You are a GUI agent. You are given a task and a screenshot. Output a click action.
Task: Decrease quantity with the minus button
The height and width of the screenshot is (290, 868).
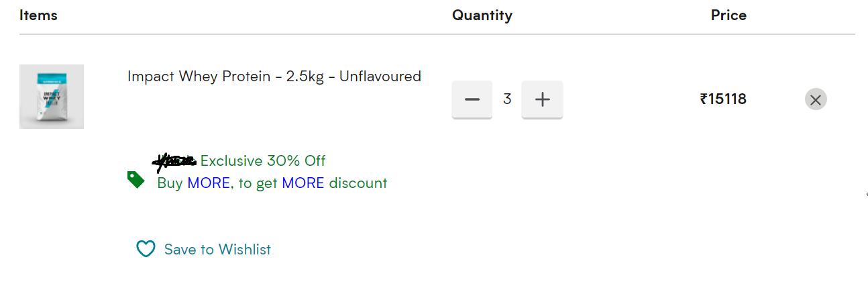tap(472, 99)
